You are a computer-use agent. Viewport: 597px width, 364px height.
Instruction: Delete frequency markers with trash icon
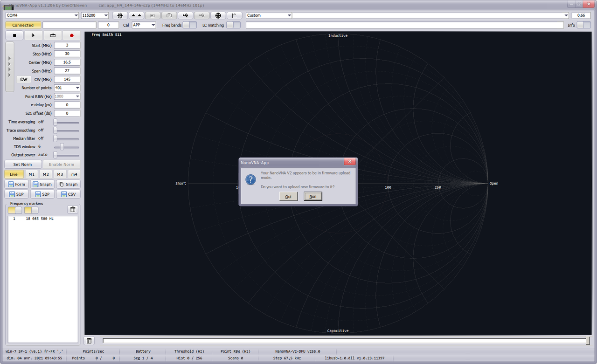[73, 210]
